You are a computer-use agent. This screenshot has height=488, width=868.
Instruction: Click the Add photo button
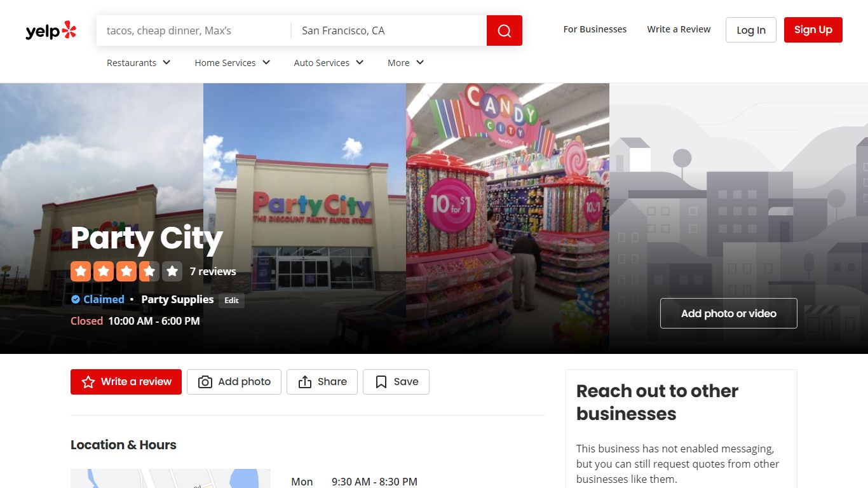click(x=234, y=382)
